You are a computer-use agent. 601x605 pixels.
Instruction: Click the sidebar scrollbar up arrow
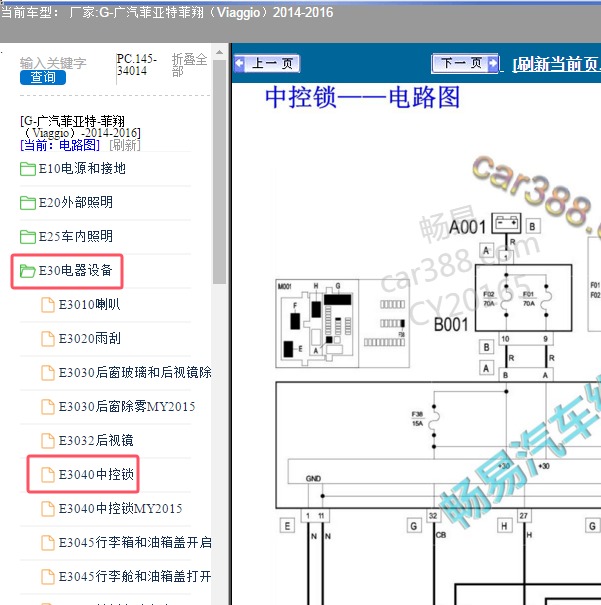tap(219, 52)
